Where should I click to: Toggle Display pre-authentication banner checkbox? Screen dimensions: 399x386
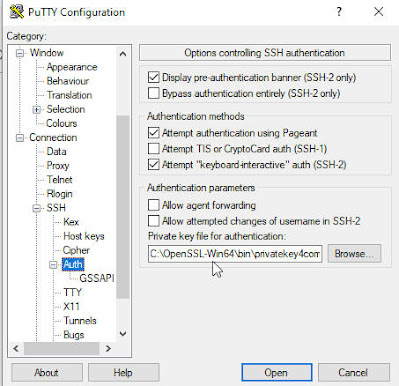tap(153, 77)
